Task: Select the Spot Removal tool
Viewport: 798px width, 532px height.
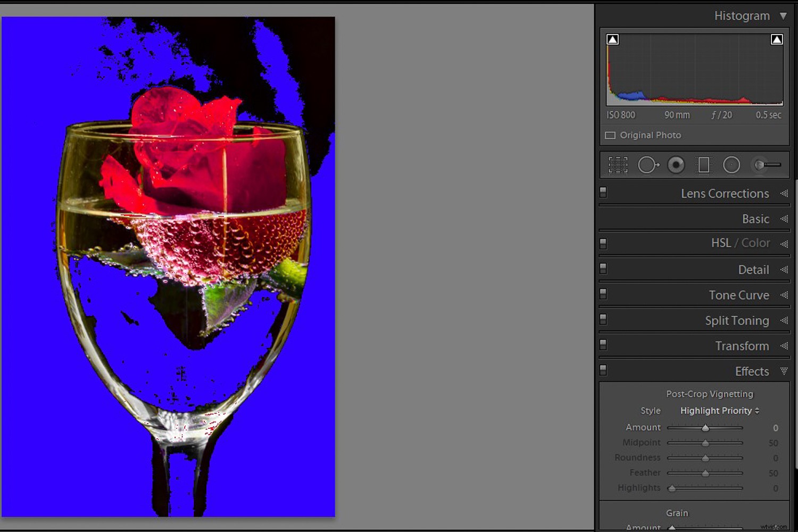Action: [648, 165]
